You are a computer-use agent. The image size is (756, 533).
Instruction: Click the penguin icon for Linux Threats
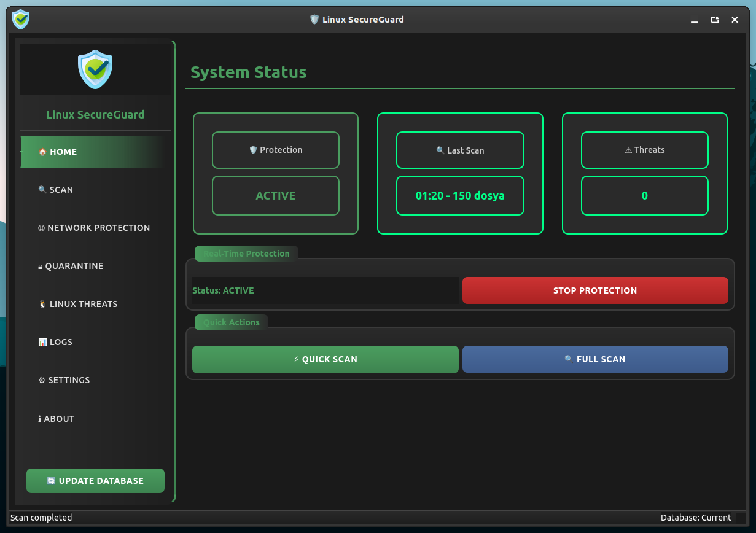coord(42,304)
